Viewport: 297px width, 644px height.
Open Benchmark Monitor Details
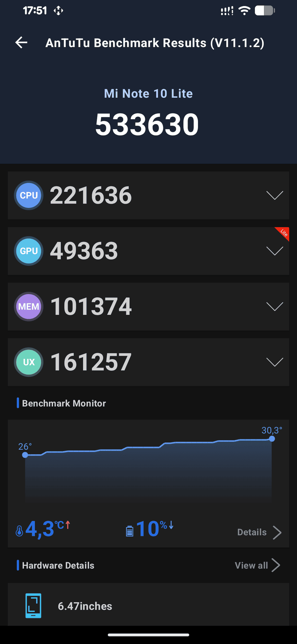[252, 532]
